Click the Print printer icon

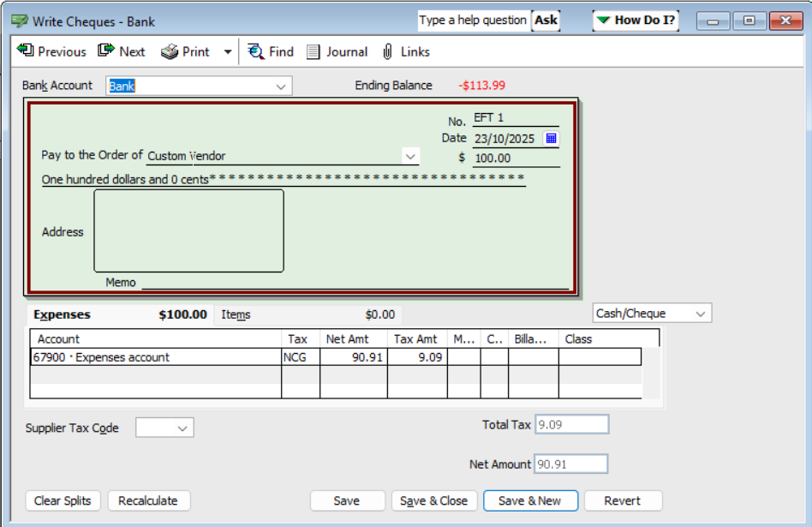click(x=170, y=51)
